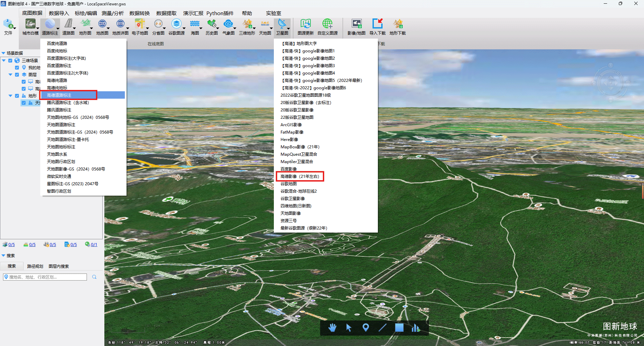The image size is (644, 346).
Task: Switch to the 路径规划 tab
Action: (35, 266)
